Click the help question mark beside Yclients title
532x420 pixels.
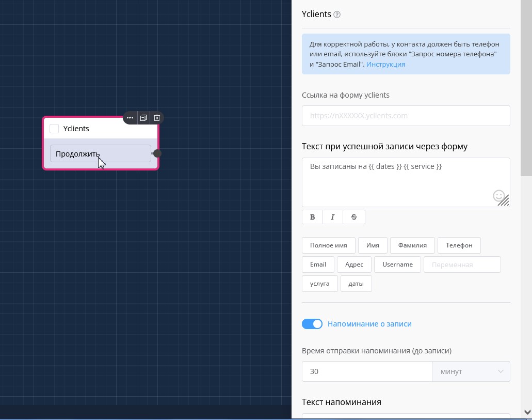tap(337, 14)
